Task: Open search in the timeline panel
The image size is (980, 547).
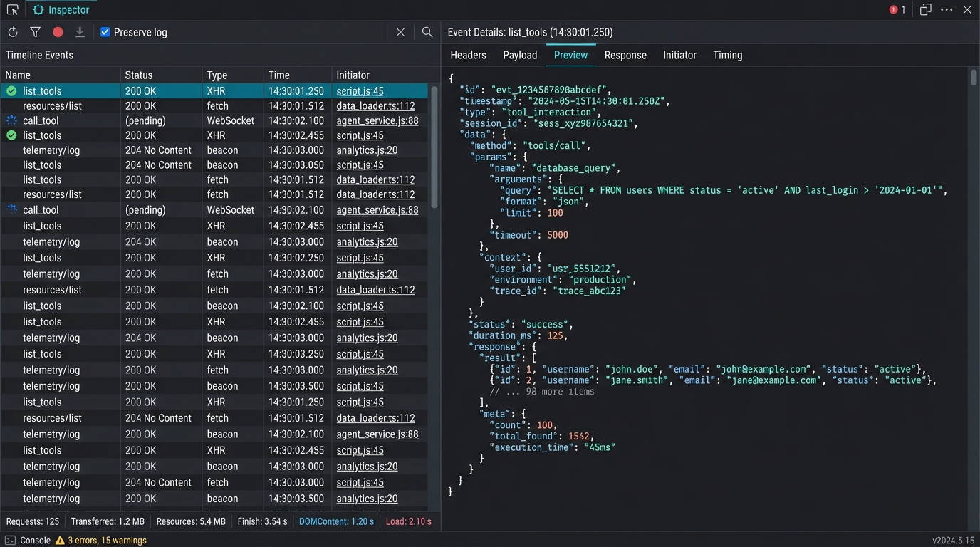Action: 427,32
